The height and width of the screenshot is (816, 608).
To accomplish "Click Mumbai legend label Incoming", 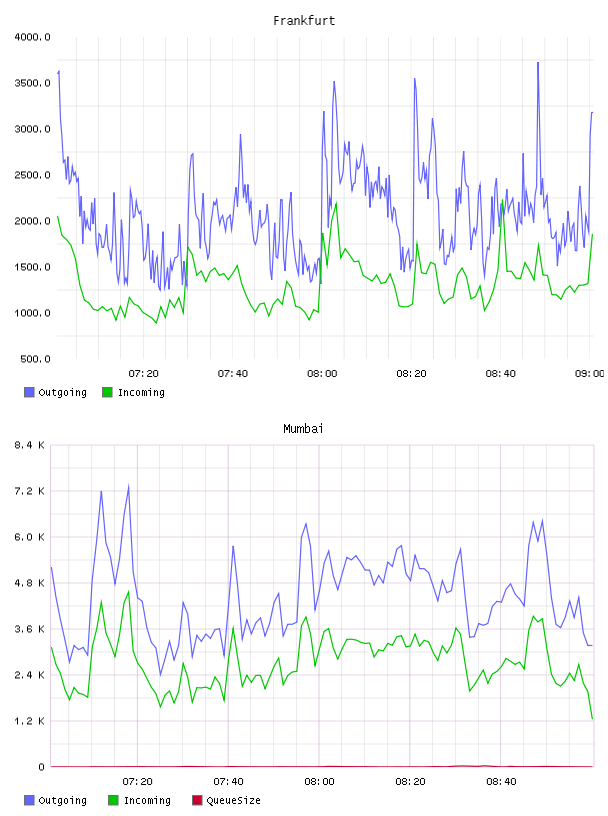I will [x=147, y=800].
